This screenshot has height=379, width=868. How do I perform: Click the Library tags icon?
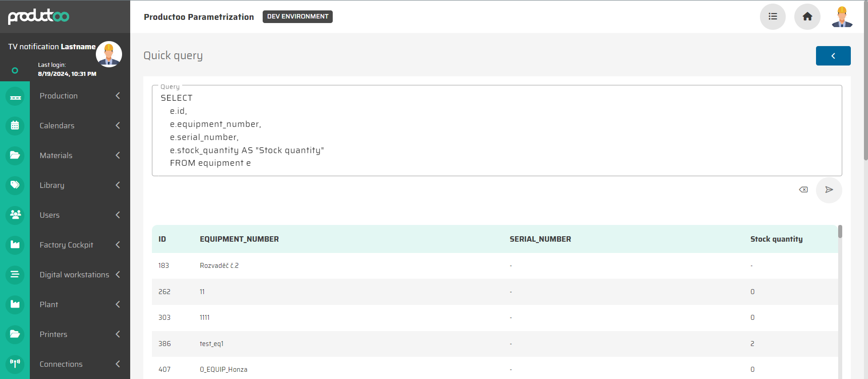coord(15,185)
